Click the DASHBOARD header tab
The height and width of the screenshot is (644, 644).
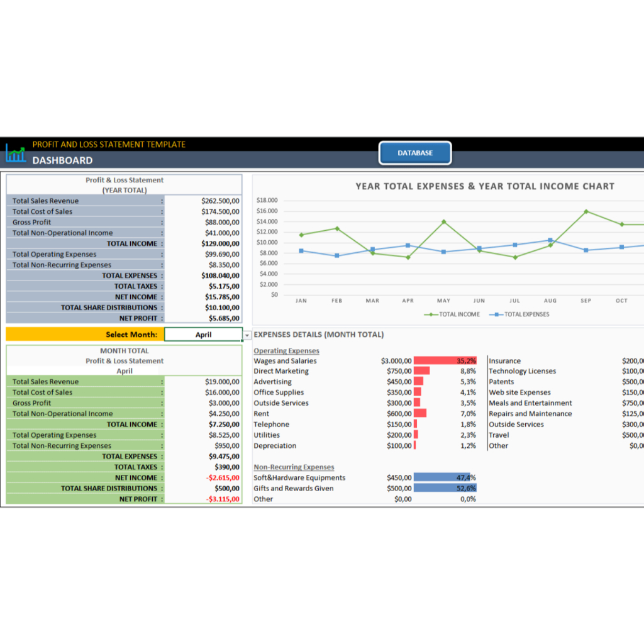pyautogui.click(x=63, y=160)
